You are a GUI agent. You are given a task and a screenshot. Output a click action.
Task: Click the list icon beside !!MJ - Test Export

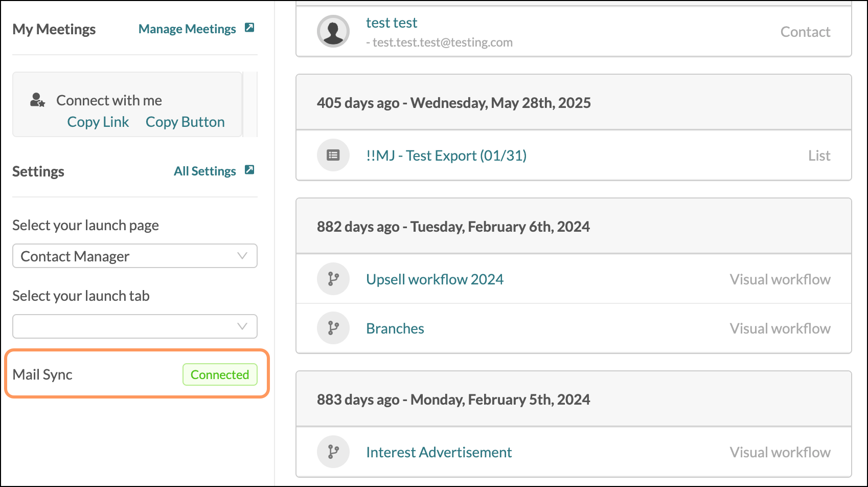[333, 155]
